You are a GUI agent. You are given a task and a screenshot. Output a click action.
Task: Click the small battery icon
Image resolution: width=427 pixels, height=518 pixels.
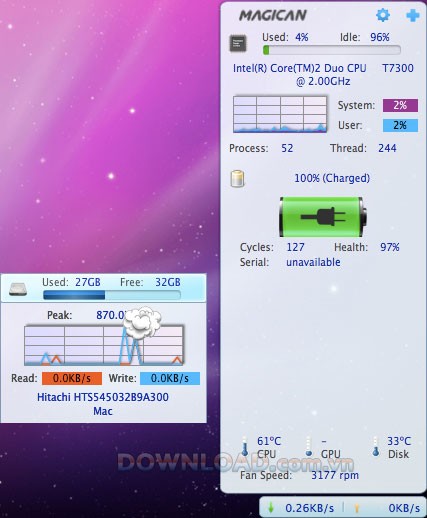click(237, 178)
